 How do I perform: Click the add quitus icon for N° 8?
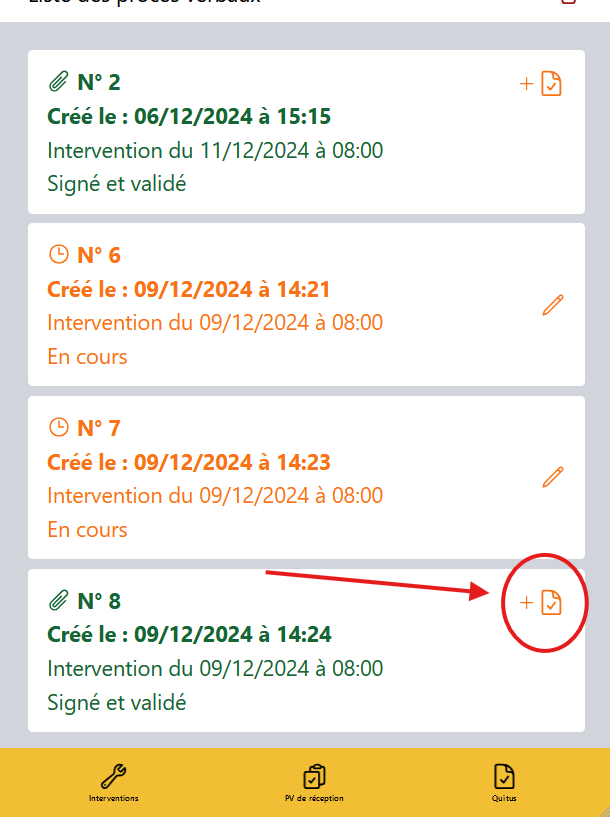[x=541, y=603]
